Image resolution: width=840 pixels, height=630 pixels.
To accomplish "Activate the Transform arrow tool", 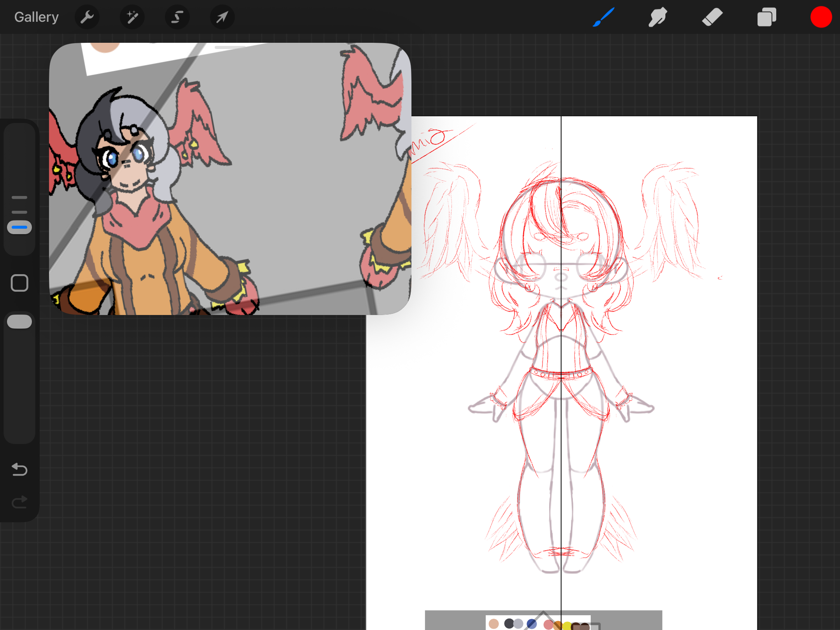I will (x=222, y=17).
